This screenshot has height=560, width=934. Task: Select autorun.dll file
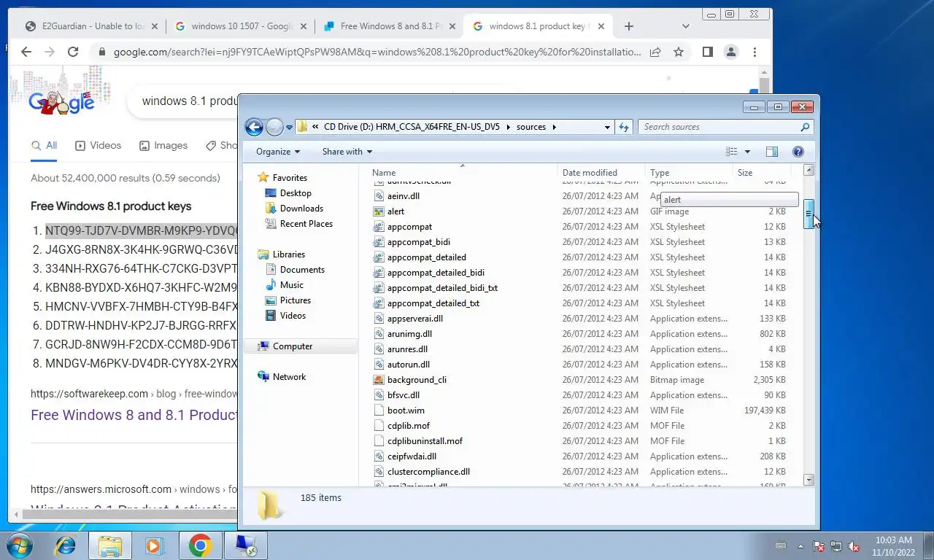(409, 365)
